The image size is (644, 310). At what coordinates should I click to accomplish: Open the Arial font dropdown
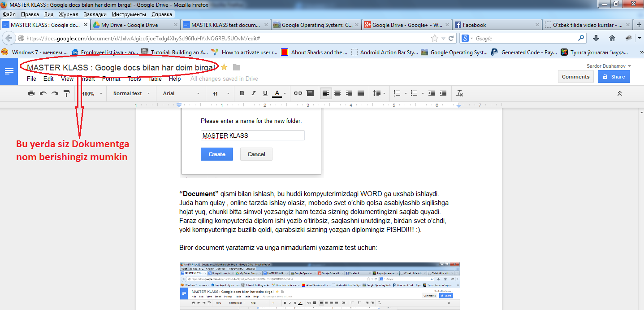(x=181, y=93)
